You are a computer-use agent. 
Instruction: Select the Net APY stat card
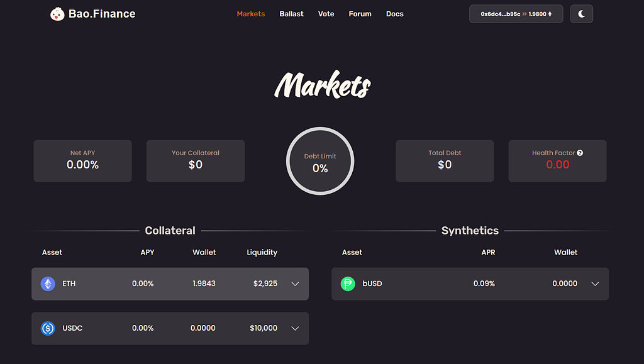[x=82, y=161]
